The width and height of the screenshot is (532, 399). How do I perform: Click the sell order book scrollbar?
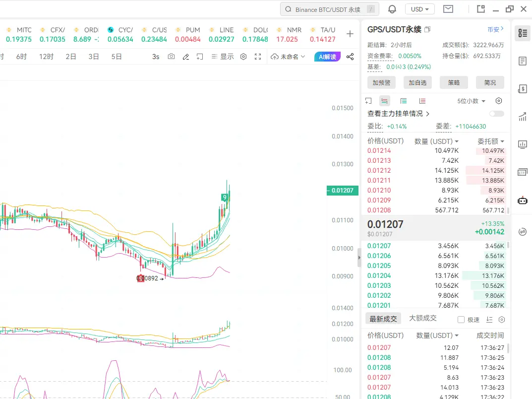508,211
